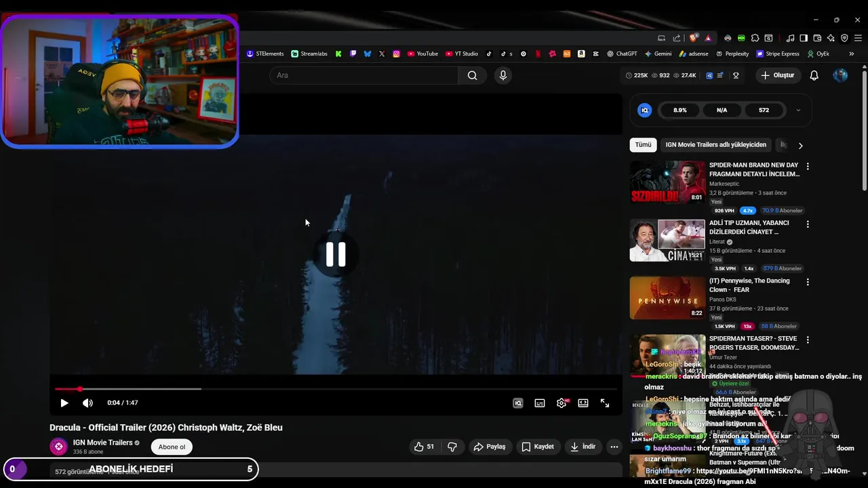Click the 8.9% vidIQ score pill

(679, 110)
